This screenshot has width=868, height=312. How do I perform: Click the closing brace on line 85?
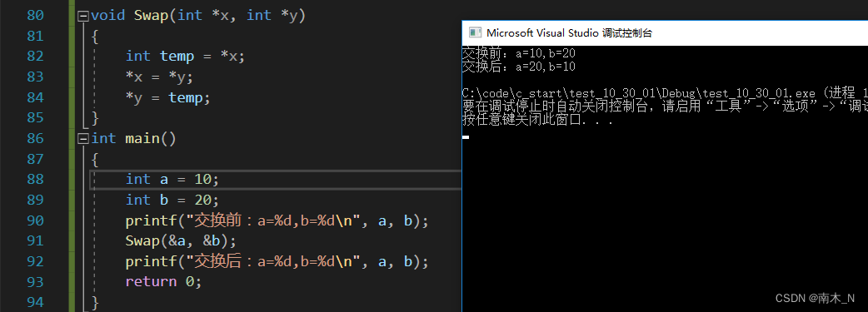pyautogui.click(x=95, y=118)
